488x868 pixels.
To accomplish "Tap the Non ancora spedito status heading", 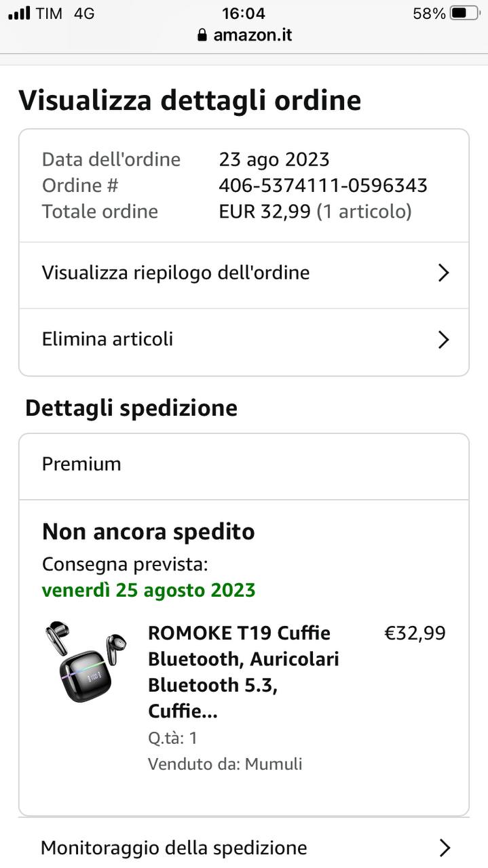I will pyautogui.click(x=149, y=532).
